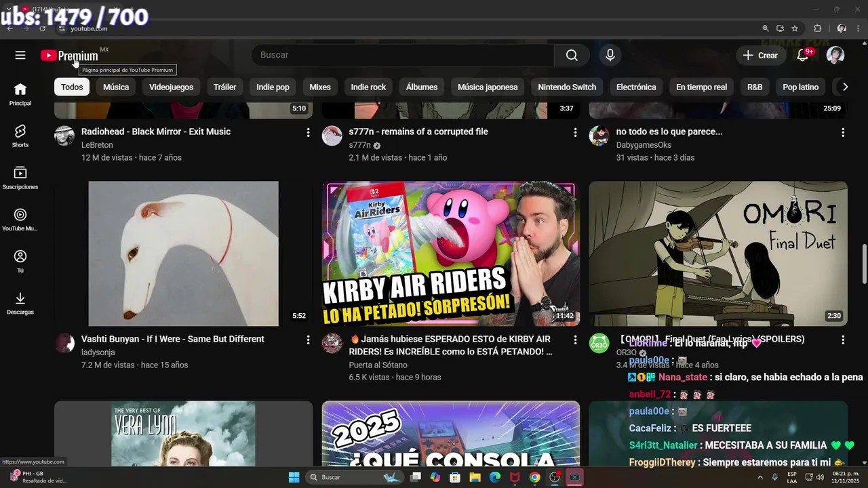Bookmark this page with the star

[795, 28]
